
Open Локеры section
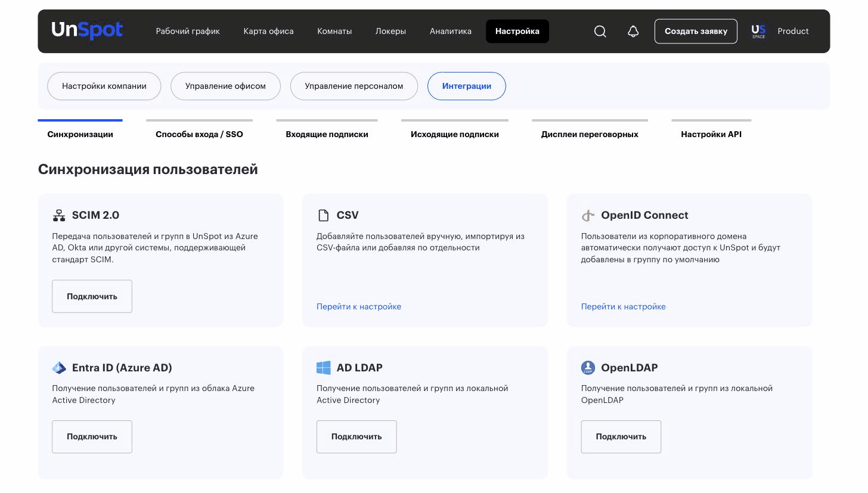click(390, 31)
